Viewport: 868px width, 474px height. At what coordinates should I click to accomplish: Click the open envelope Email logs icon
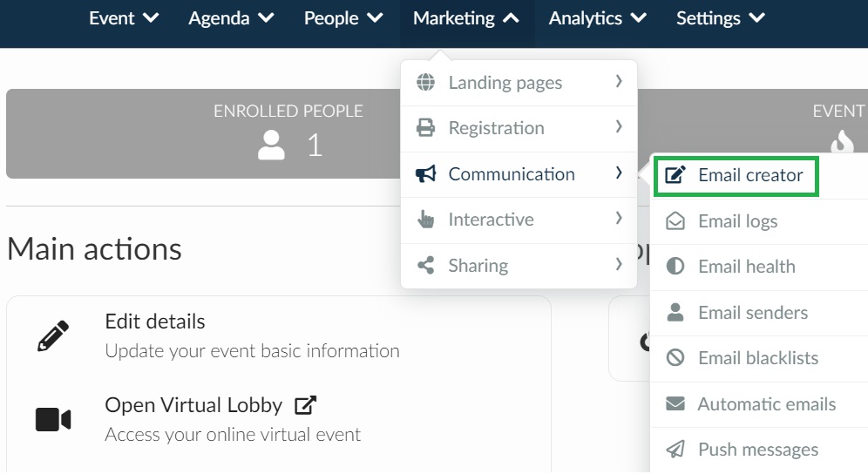(x=675, y=221)
